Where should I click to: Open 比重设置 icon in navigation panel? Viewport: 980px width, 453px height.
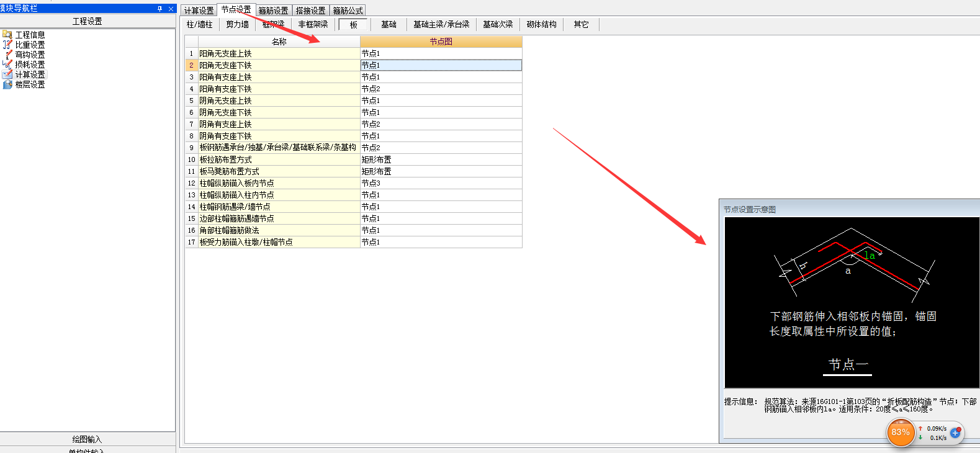[7, 45]
